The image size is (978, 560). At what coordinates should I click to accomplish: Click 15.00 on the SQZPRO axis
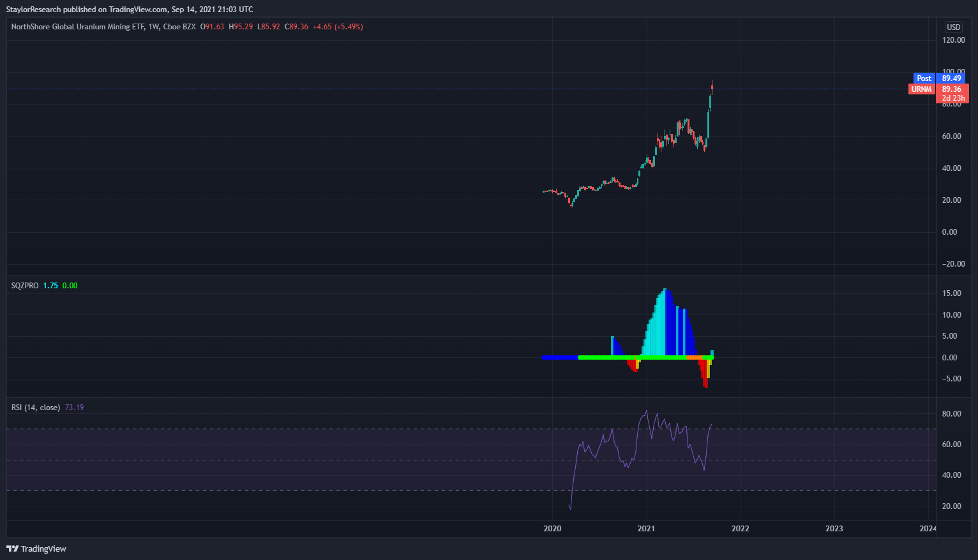(x=951, y=293)
